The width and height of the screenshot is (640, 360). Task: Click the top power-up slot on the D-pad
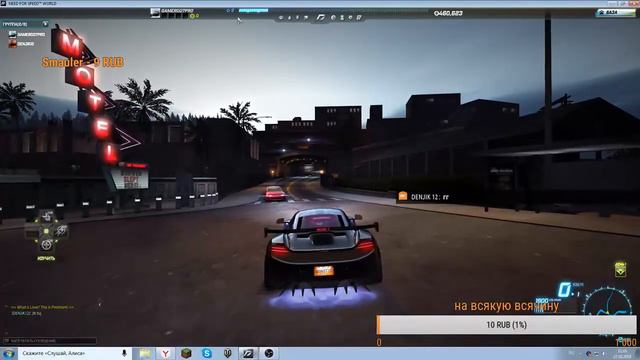47,216
